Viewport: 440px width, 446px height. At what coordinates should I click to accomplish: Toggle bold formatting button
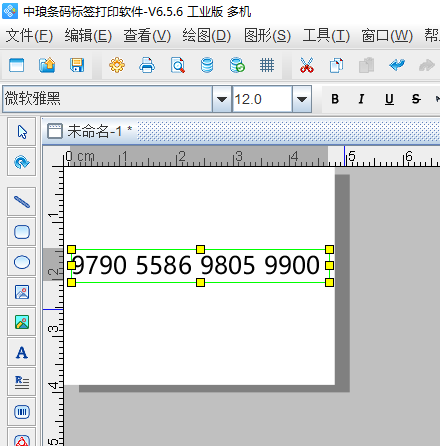(335, 99)
